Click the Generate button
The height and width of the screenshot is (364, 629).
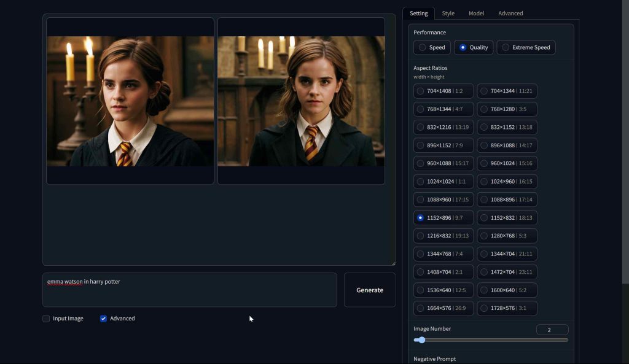point(370,290)
